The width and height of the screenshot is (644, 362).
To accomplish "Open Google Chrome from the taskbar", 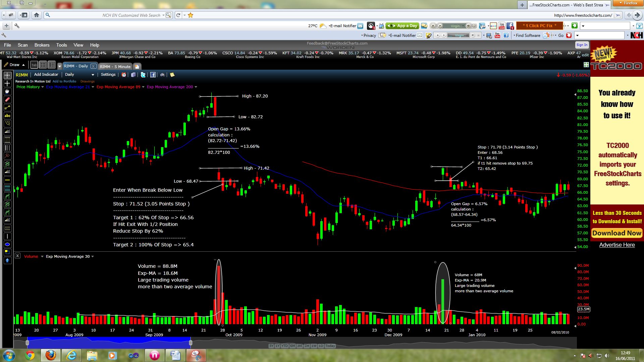I will click(30, 355).
